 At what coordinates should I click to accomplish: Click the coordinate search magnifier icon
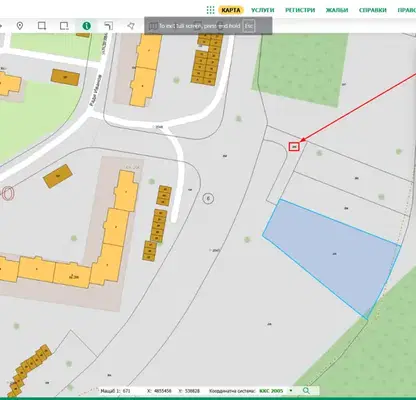(x=306, y=391)
